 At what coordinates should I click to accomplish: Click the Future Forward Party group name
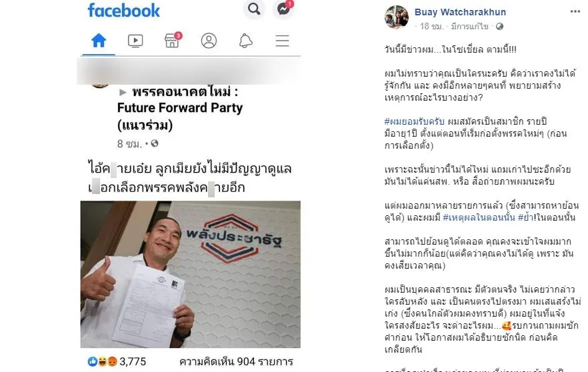pos(181,109)
